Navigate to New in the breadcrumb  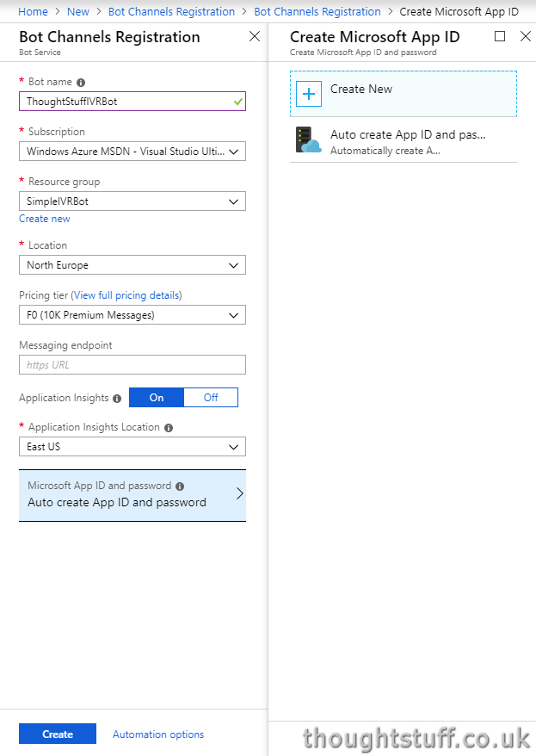78,11
